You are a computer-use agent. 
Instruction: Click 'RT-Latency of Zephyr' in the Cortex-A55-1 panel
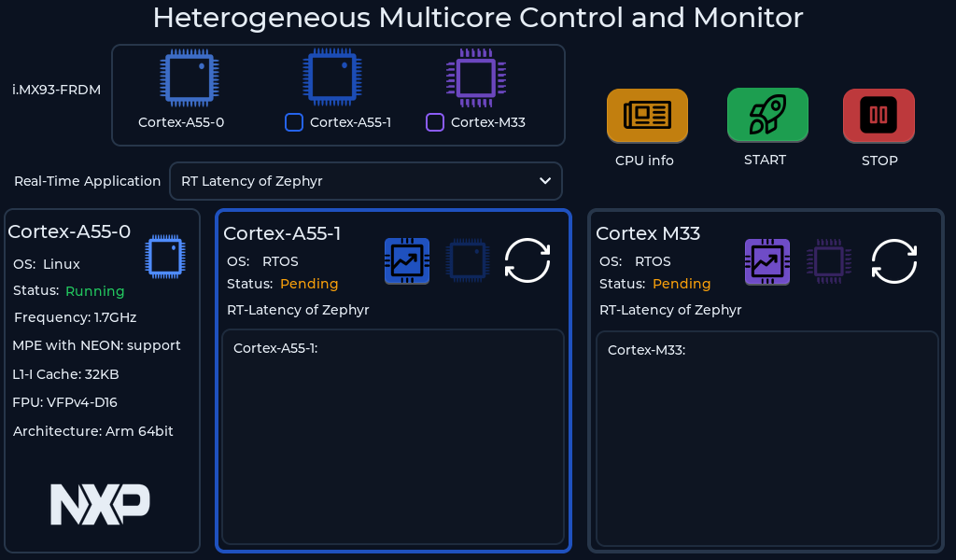click(x=298, y=310)
